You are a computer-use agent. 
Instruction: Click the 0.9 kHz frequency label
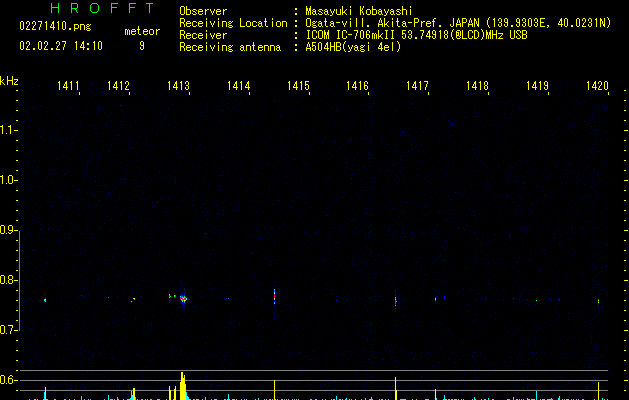[8, 230]
